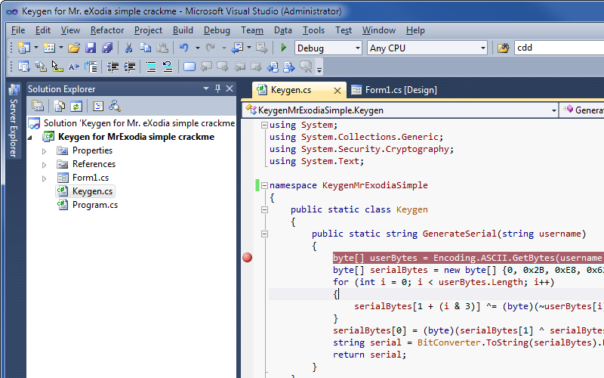Open Solution Explorer window position dropdown arrow
The width and height of the screenshot is (604, 378).
click(206, 89)
